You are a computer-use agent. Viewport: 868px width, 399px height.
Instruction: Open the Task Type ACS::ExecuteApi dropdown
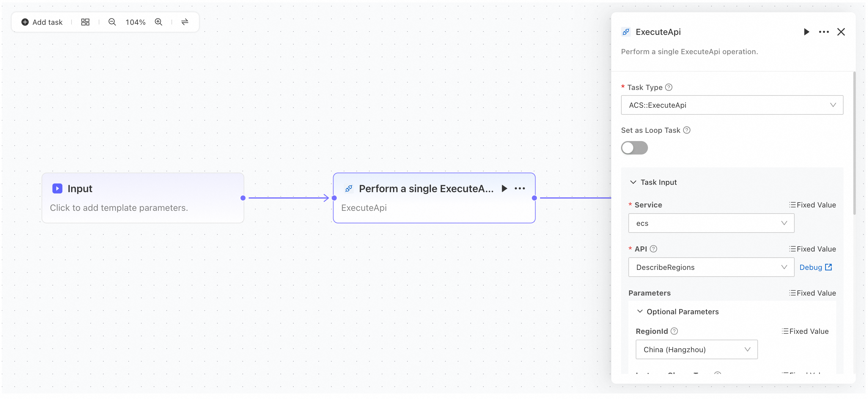(732, 105)
